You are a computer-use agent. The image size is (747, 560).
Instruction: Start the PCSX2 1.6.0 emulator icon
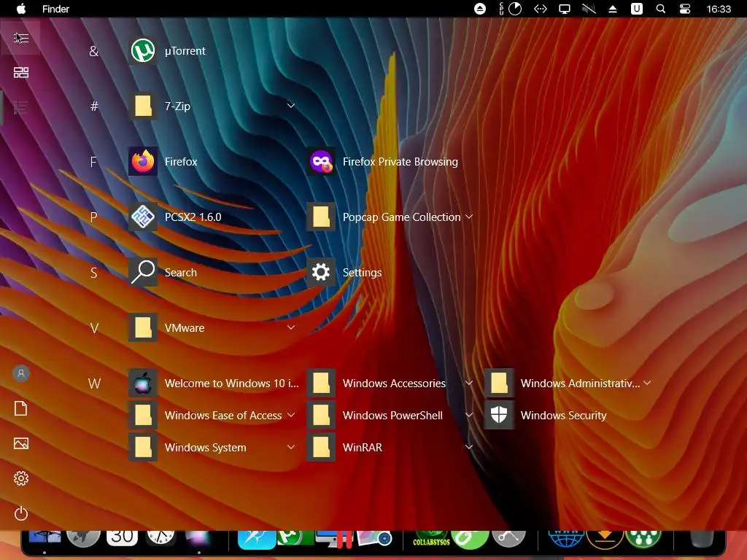coord(143,217)
